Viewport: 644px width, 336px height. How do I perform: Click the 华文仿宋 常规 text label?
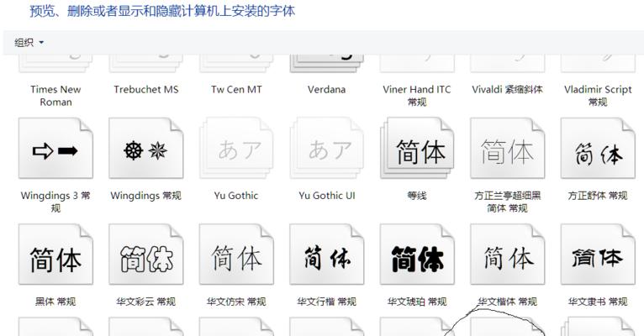click(x=236, y=302)
